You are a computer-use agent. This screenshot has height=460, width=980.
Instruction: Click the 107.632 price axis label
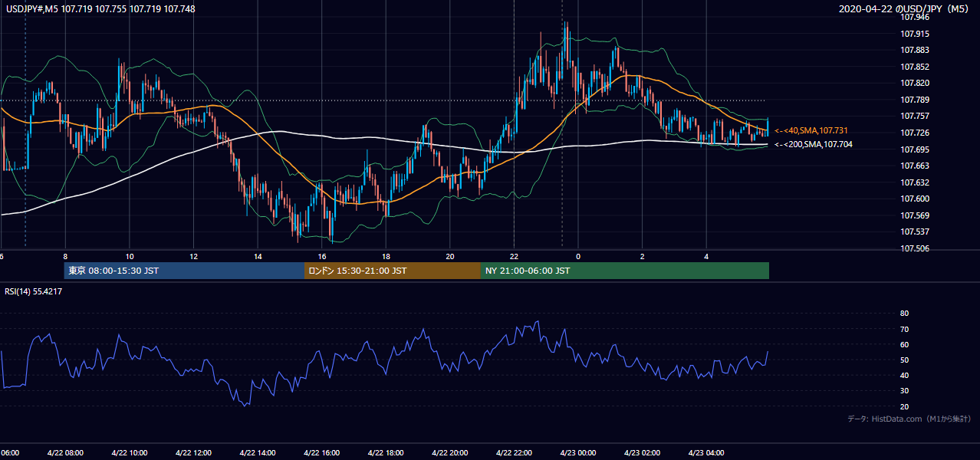tap(914, 182)
